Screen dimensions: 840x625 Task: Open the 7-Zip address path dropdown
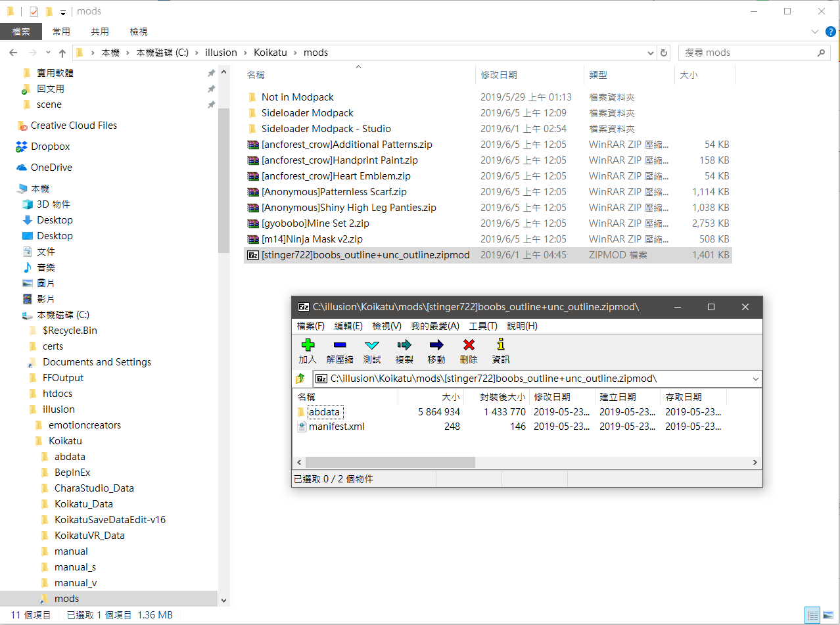tap(755, 379)
